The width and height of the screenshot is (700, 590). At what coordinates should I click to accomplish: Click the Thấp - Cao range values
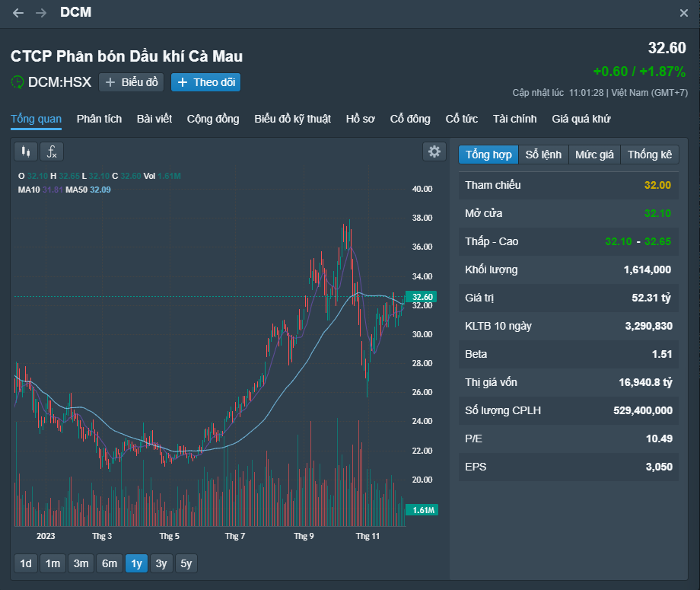[x=638, y=241]
